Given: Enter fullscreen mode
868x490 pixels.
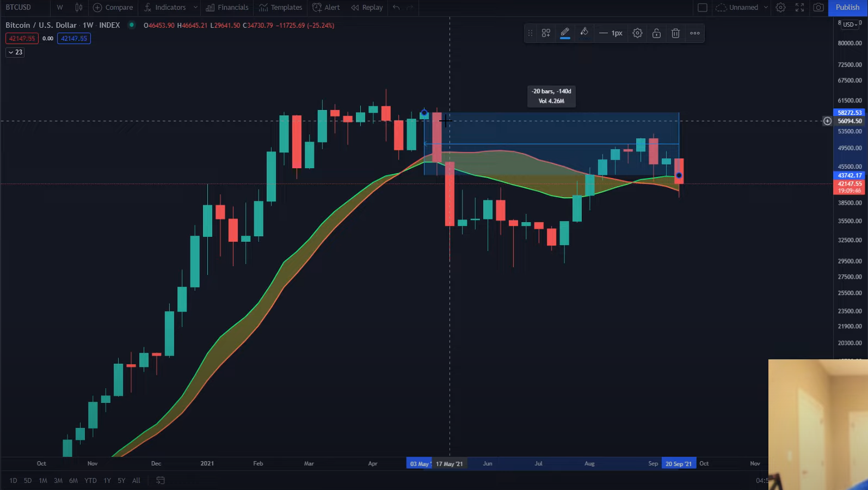Looking at the screenshot, I should (799, 8).
